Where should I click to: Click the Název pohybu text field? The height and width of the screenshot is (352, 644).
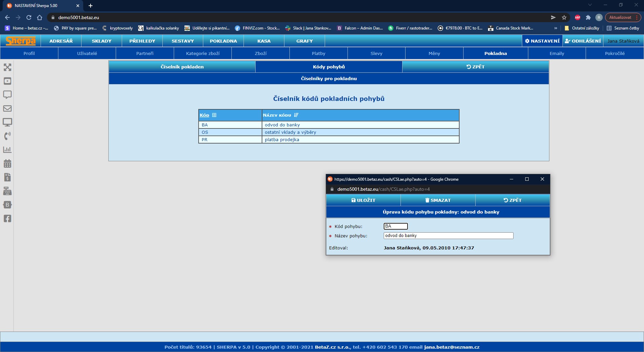[448, 236]
